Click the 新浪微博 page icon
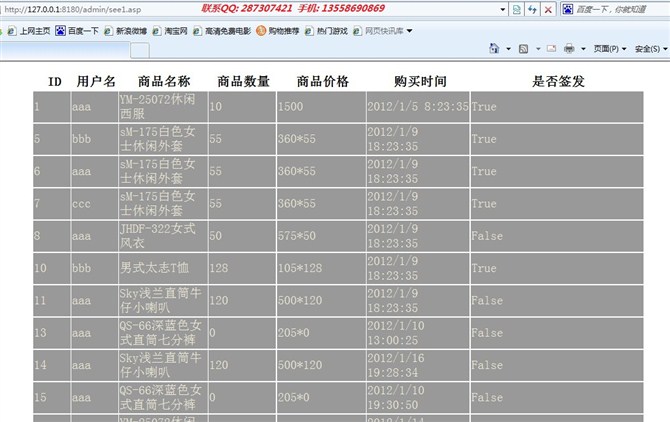This screenshot has height=422, width=670. (108, 31)
